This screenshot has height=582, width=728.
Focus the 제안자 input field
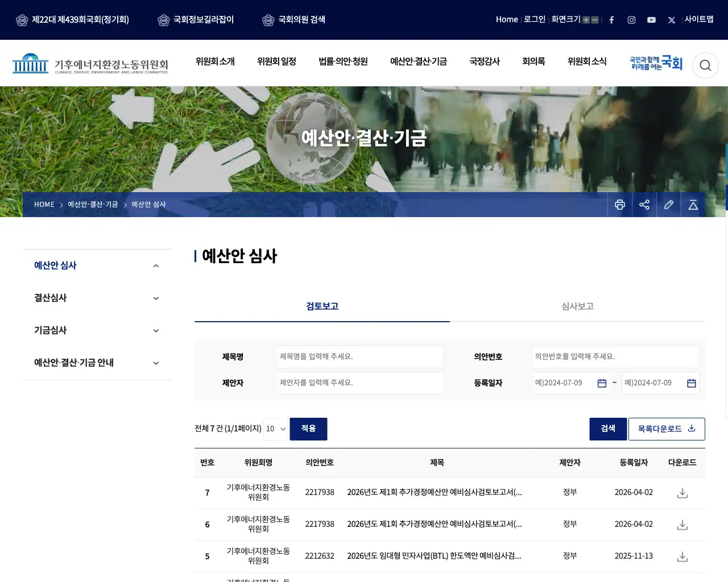point(361,383)
